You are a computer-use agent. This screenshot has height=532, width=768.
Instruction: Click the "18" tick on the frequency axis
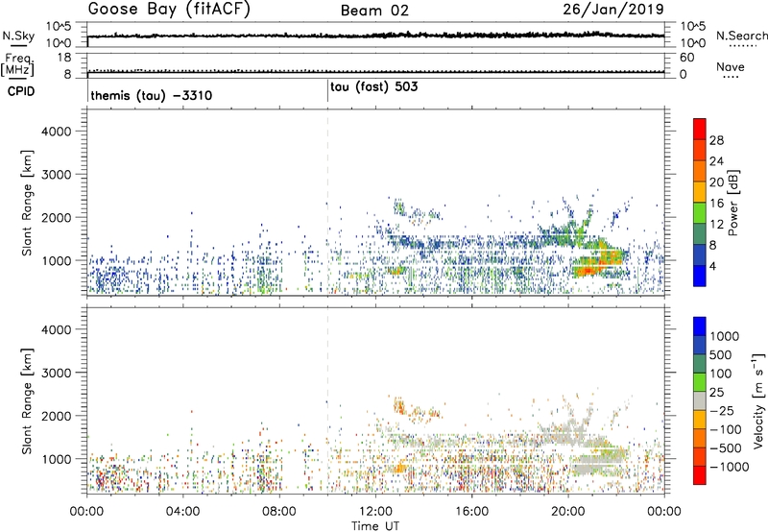(64, 58)
